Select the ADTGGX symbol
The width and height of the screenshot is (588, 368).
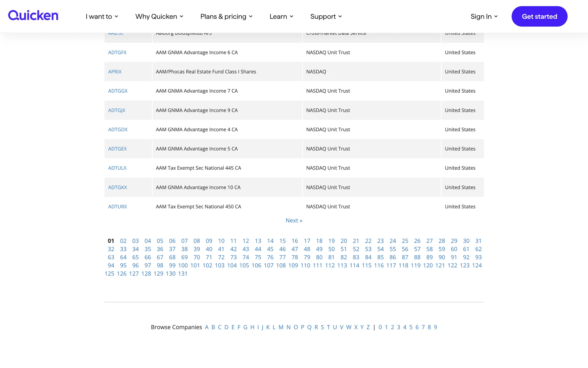(118, 91)
